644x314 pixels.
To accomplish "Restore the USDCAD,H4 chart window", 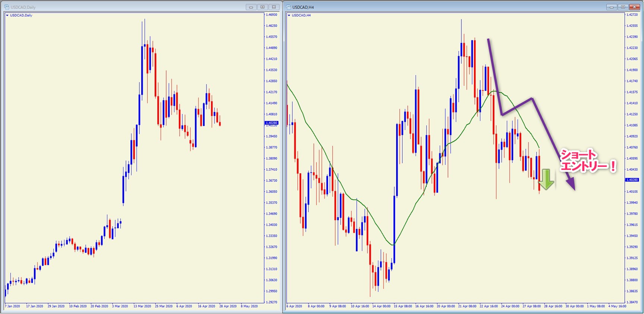I will point(623,7).
